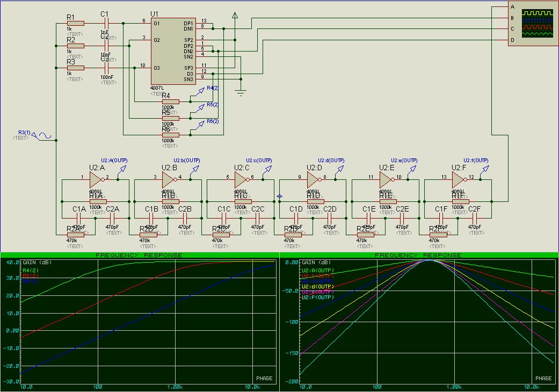The image size is (559, 392).
Task: Click oscilloscope channel D input terminal
Action: click(513, 40)
